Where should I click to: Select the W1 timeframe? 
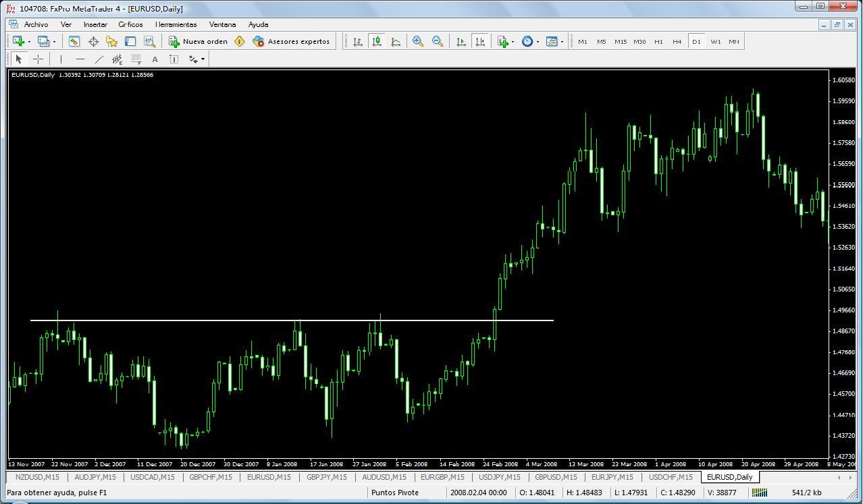(715, 41)
